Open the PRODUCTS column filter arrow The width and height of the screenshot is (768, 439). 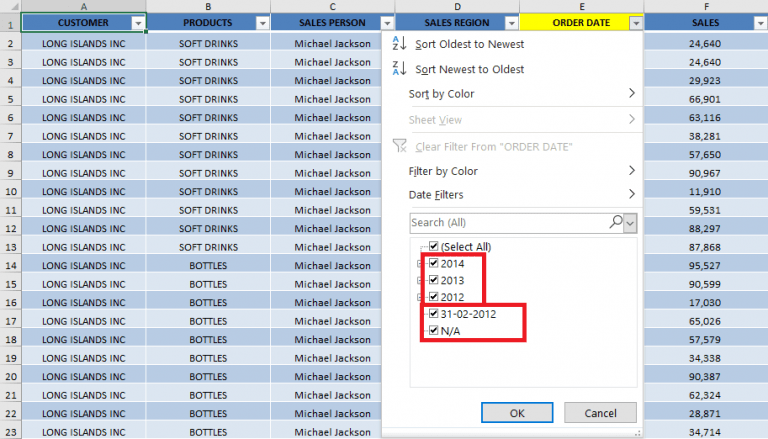262,22
